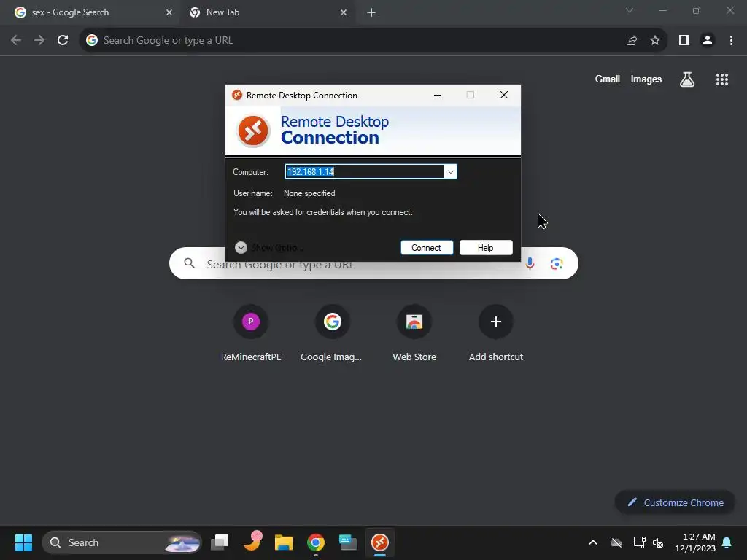This screenshot has width=747, height=560.
Task: Open the Web Store shortcut
Action: [414, 333]
